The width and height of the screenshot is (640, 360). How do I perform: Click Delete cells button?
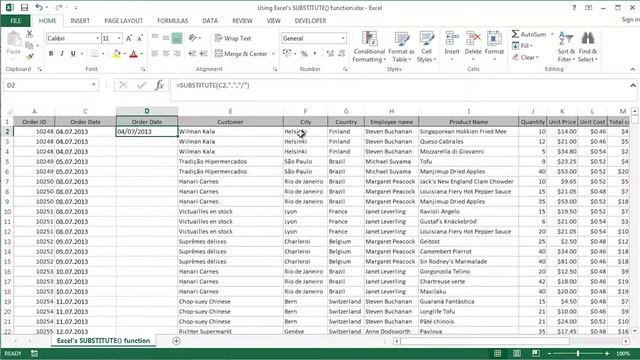[x=473, y=47]
